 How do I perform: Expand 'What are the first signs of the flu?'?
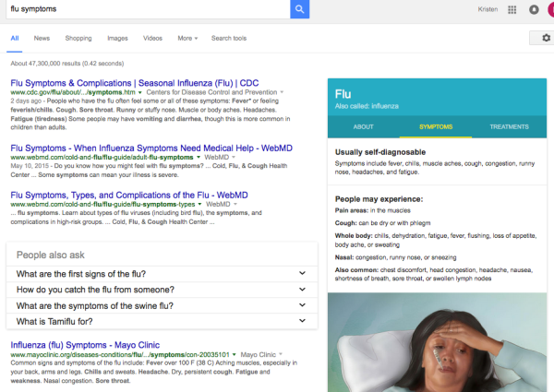tap(162, 274)
